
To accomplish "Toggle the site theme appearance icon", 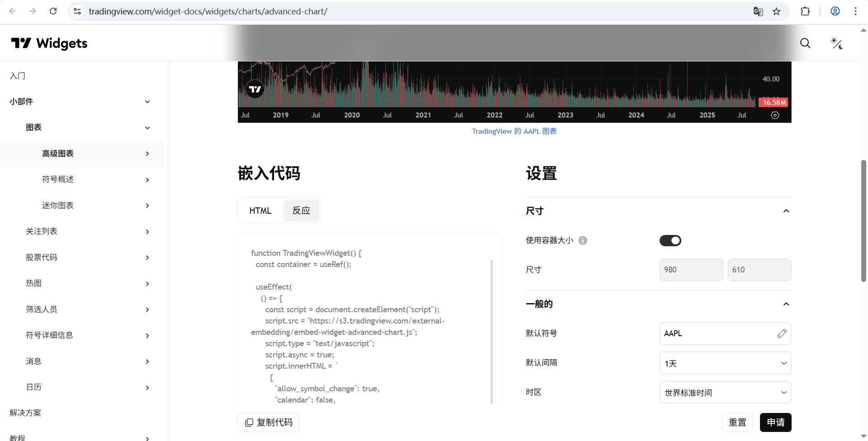I will (836, 43).
